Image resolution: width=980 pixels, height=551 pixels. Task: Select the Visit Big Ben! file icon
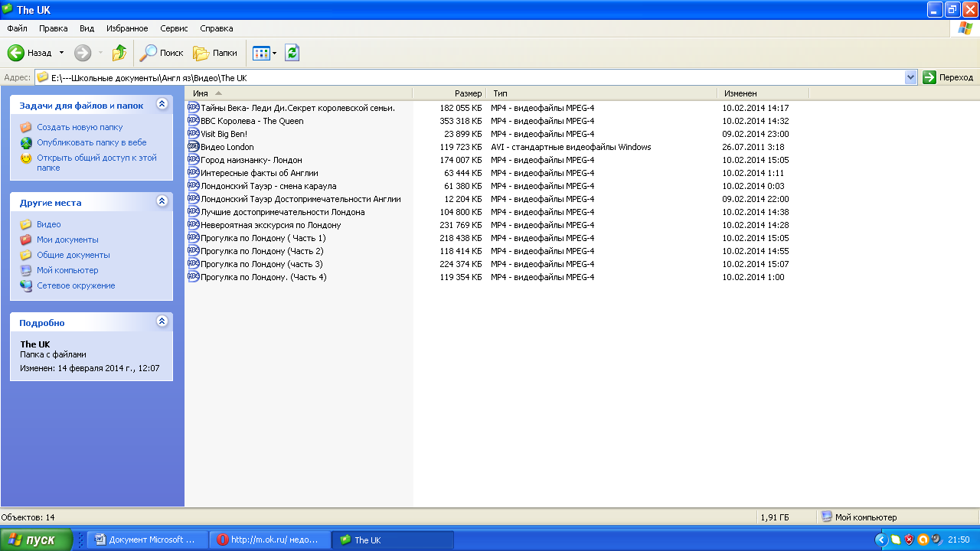click(194, 134)
